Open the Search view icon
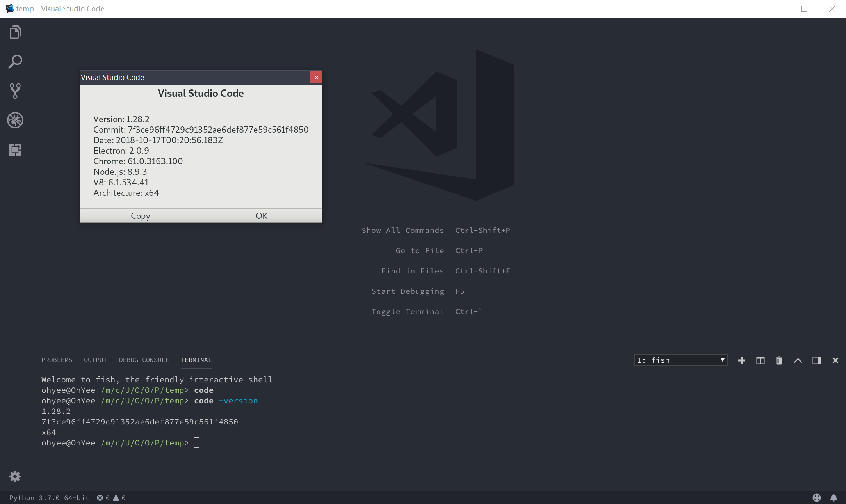 (15, 62)
